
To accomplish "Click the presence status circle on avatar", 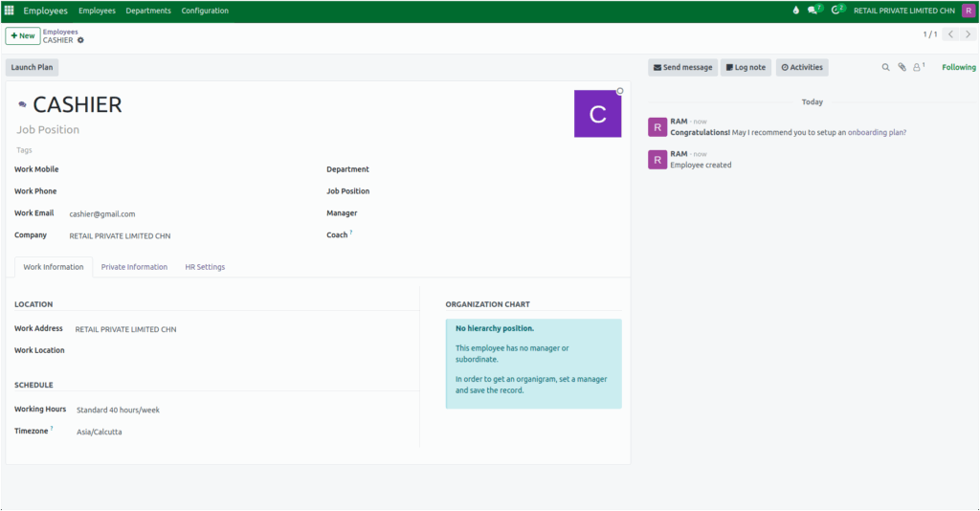I will click(x=620, y=91).
